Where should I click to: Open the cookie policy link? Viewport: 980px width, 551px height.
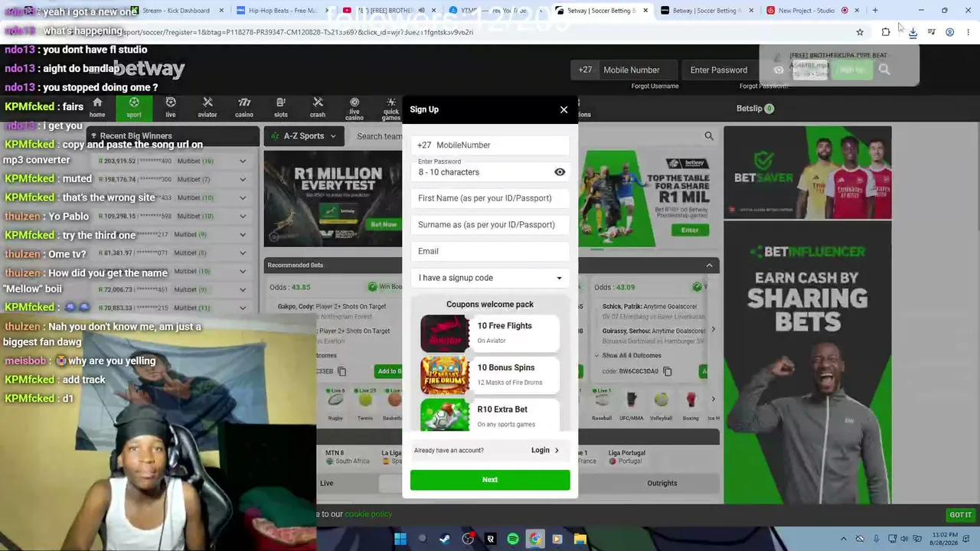[x=368, y=514]
